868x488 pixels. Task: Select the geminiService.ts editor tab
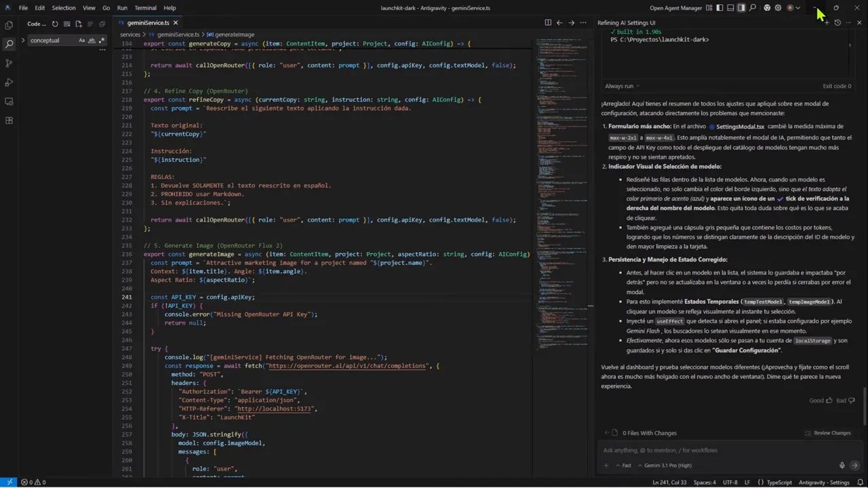pyautogui.click(x=146, y=22)
